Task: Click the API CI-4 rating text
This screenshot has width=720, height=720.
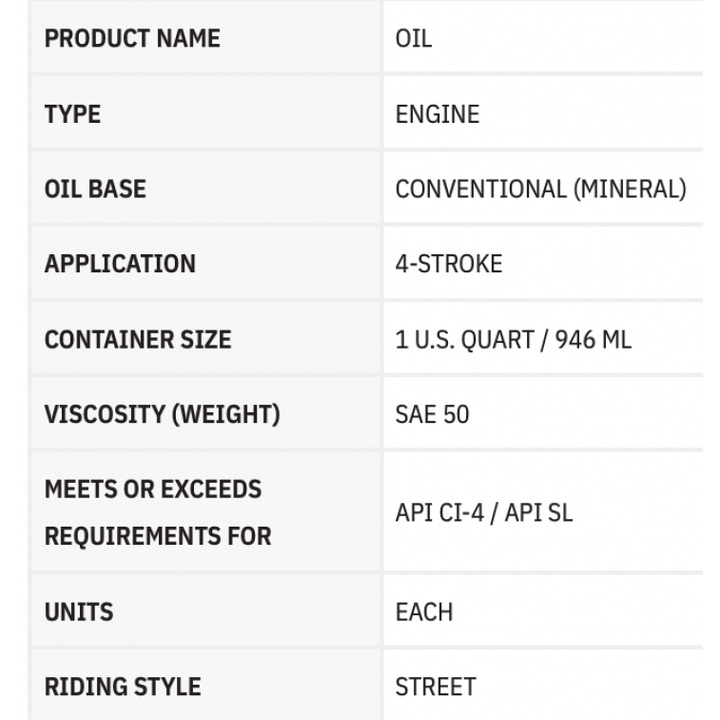Action: (440, 513)
